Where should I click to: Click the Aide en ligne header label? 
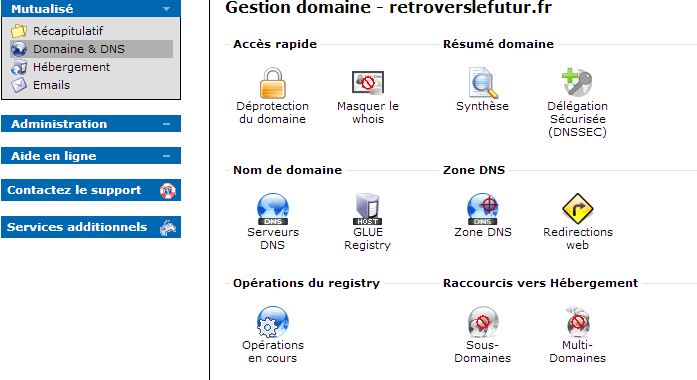(x=53, y=156)
